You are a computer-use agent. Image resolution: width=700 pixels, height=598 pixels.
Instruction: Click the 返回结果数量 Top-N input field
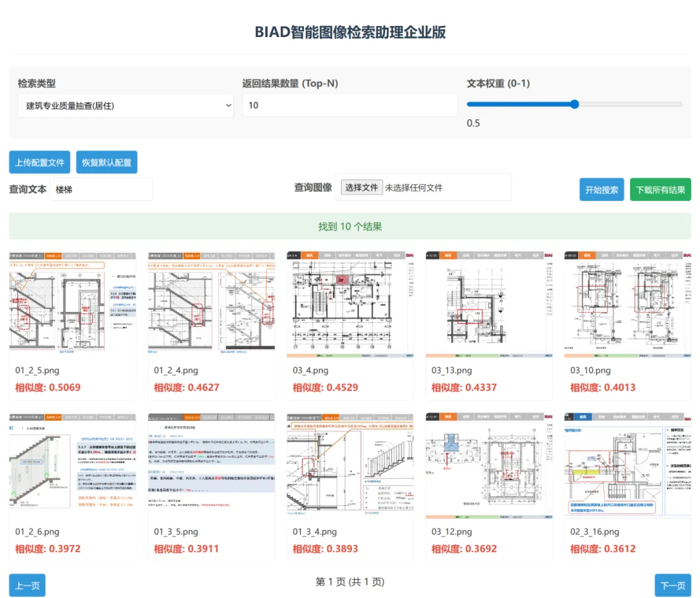tap(349, 105)
